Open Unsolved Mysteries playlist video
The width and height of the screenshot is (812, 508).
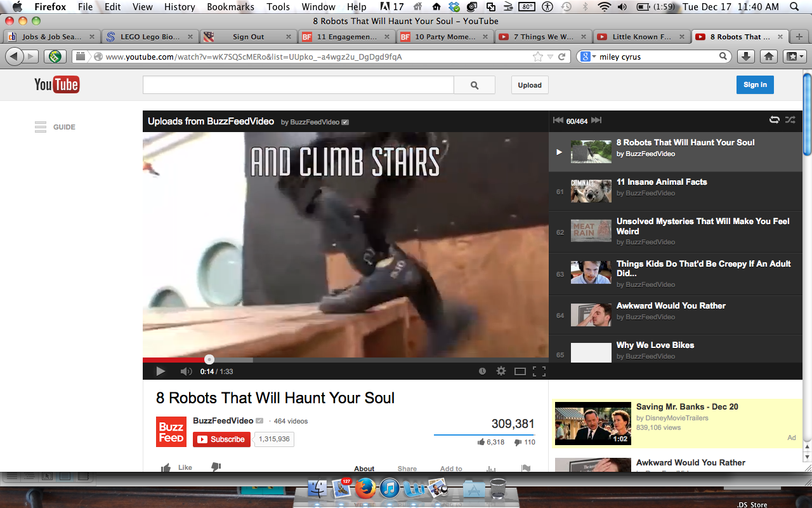676,232
